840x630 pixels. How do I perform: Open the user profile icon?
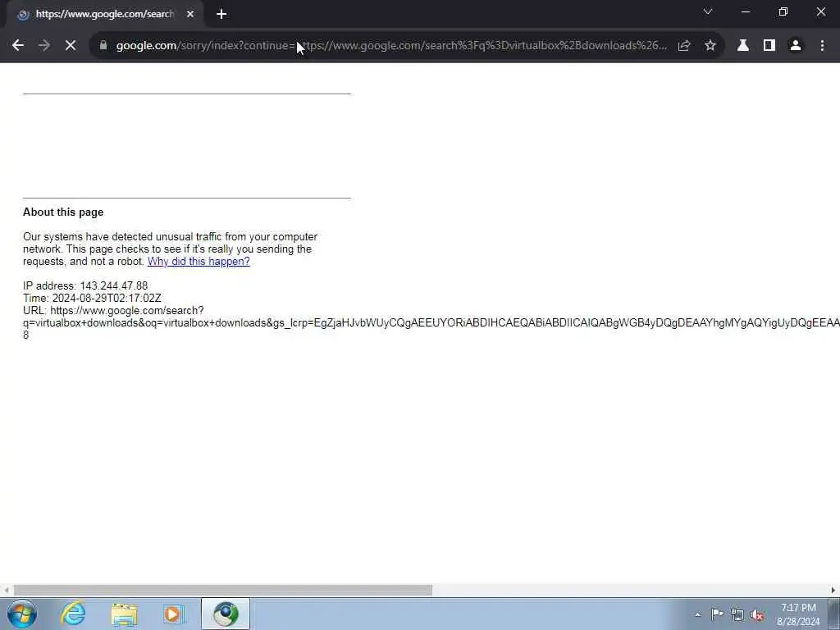point(796,46)
